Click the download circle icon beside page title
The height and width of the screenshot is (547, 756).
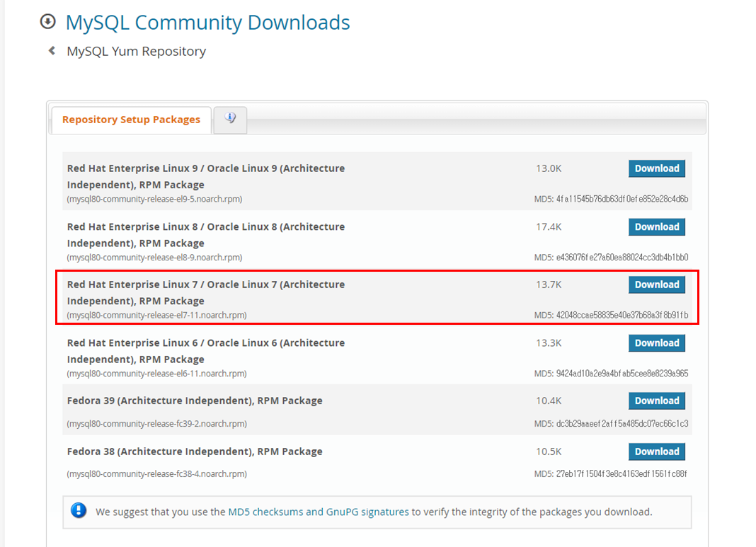[x=47, y=22]
